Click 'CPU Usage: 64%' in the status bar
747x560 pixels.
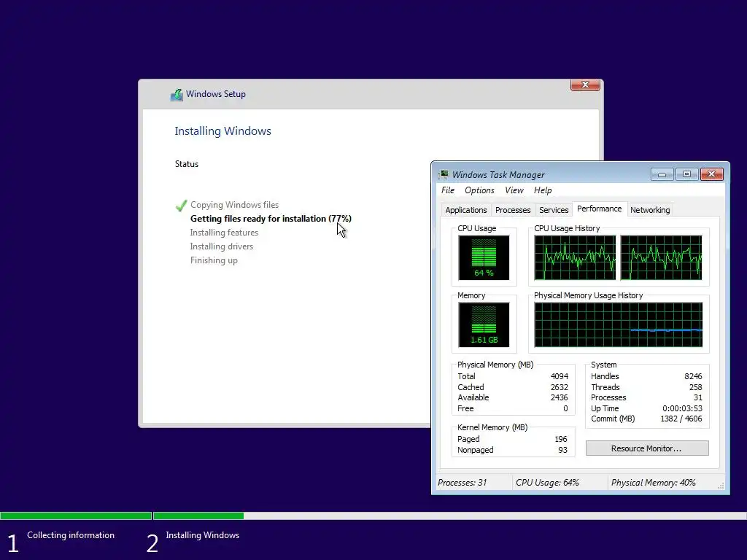pos(547,483)
